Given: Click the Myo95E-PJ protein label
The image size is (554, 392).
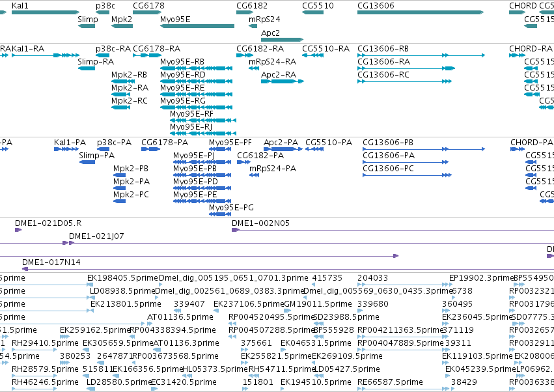Looking at the screenshot, I should pyautogui.click(x=194, y=156).
